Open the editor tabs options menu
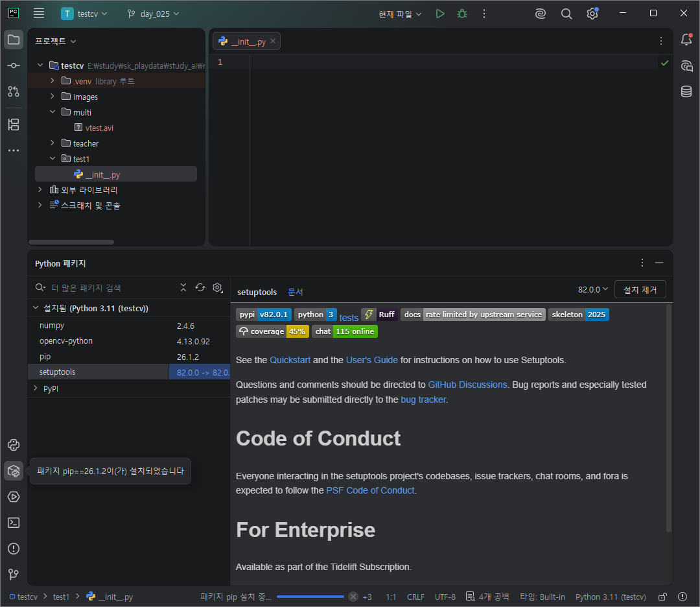The height and width of the screenshot is (607, 700). [661, 41]
